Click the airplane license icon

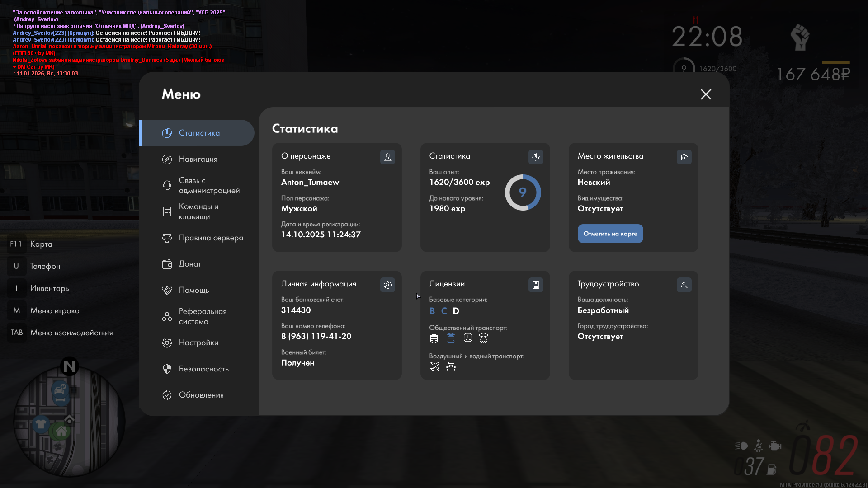coord(434,367)
